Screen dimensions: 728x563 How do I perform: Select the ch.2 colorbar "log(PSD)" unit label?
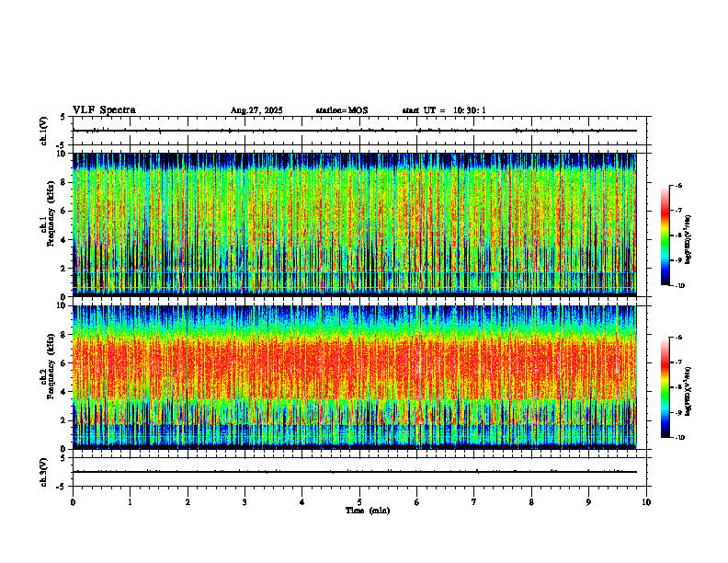tap(688, 390)
